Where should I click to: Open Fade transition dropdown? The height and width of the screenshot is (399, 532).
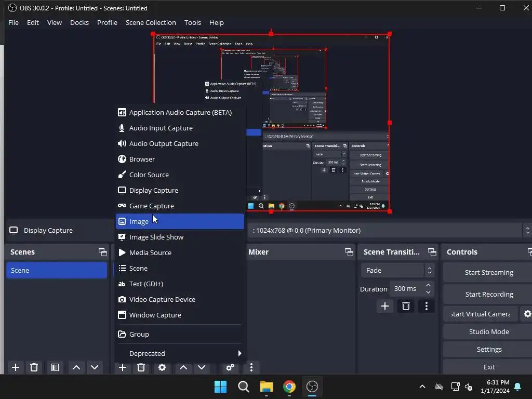pyautogui.click(x=397, y=270)
